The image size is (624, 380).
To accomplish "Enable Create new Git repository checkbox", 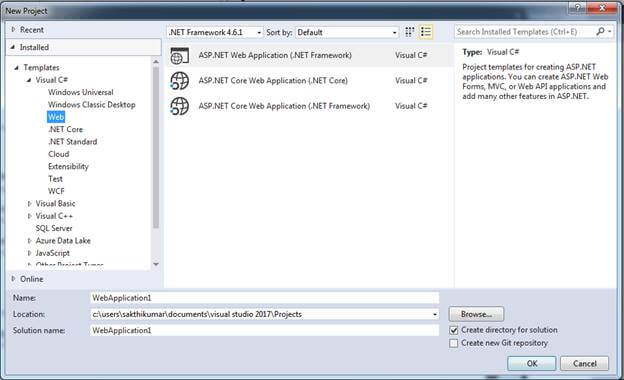I will pyautogui.click(x=454, y=343).
